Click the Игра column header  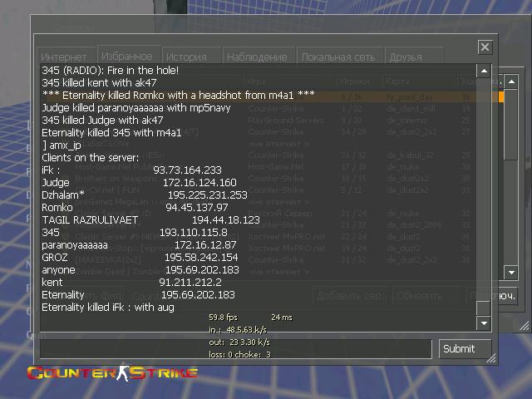pyautogui.click(x=290, y=81)
